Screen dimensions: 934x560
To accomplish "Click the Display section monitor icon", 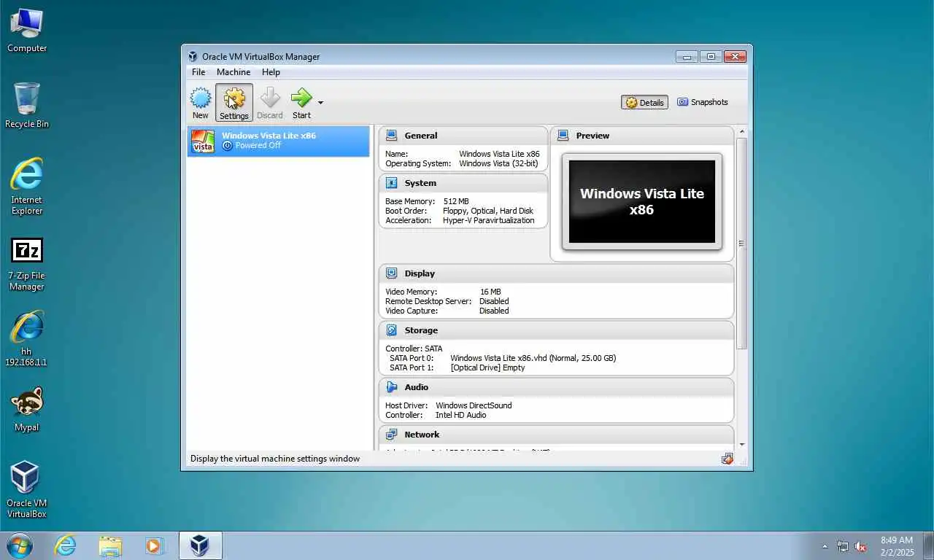I will 391,273.
